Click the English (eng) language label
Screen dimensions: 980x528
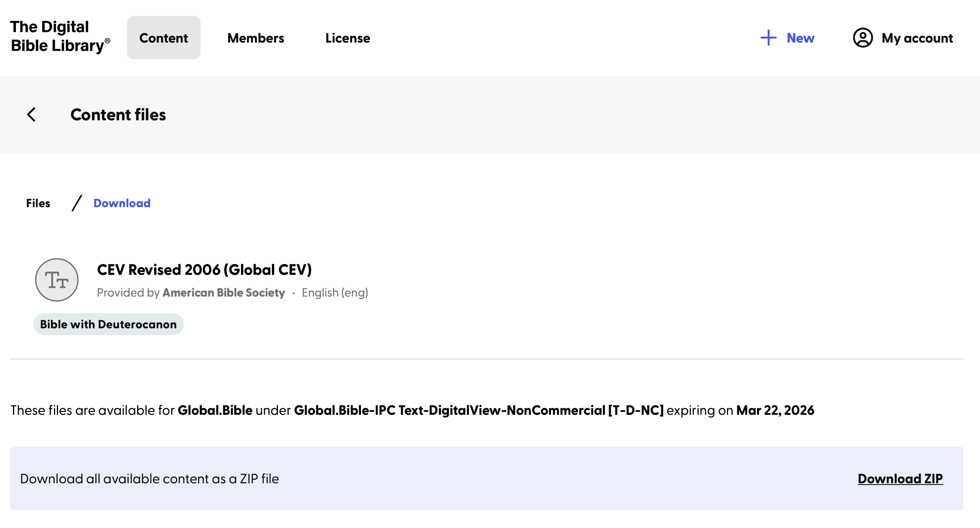click(335, 293)
